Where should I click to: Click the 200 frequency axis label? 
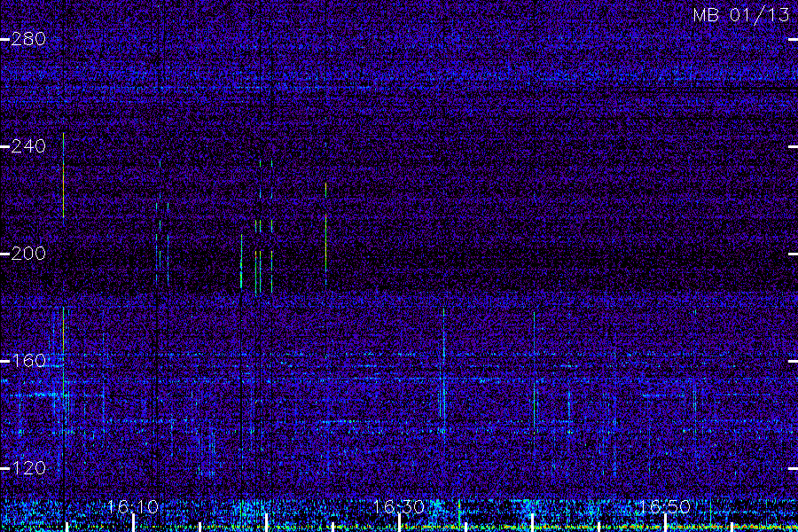coord(28,253)
